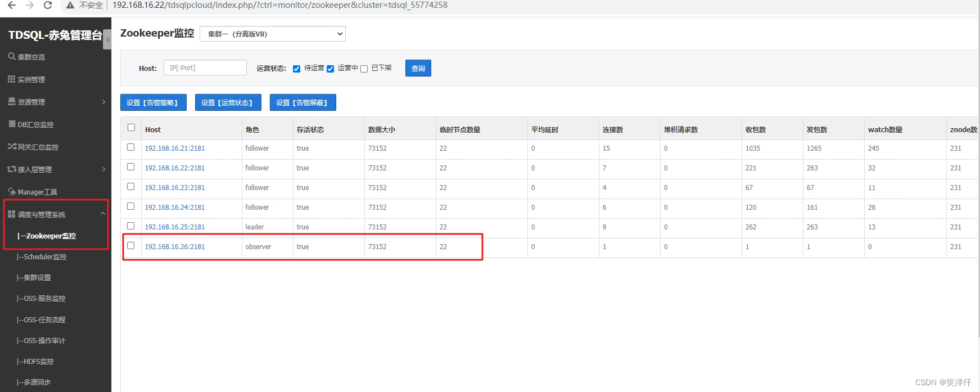The image size is (980, 392).
Task: Select the Scheduler监控 submenu item
Action: click(x=42, y=256)
